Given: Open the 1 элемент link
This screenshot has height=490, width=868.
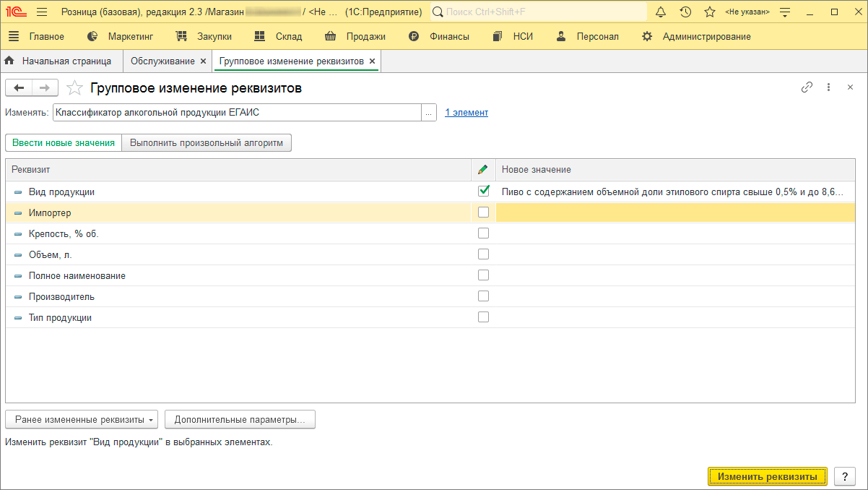Looking at the screenshot, I should [x=466, y=113].
